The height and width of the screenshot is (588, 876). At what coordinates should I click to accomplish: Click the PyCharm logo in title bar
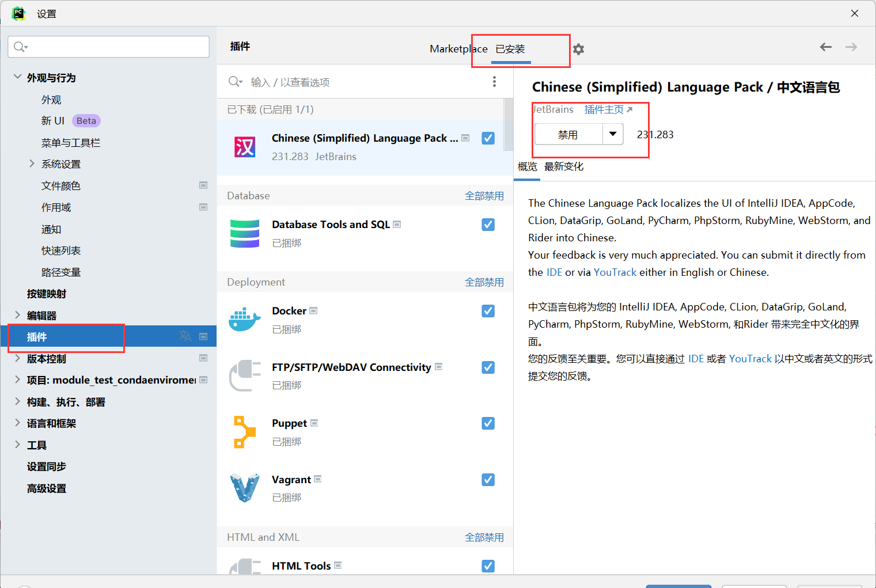19,13
